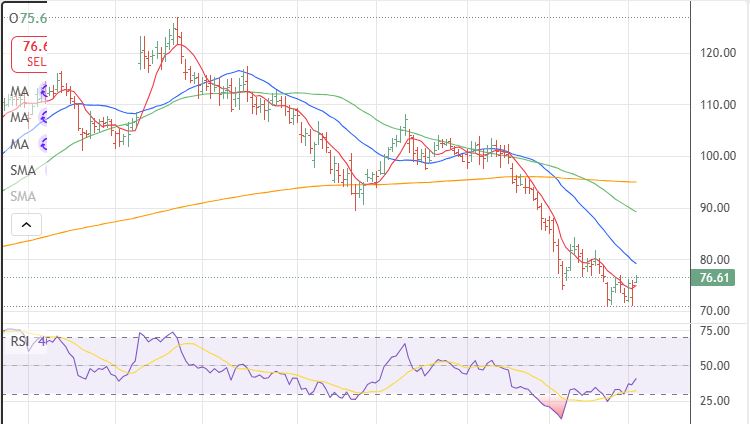Select the third MA indicator label

click(x=19, y=145)
